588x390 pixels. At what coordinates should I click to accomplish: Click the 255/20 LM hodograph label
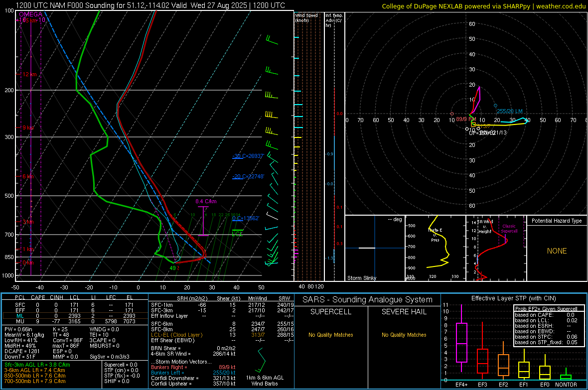click(510, 111)
